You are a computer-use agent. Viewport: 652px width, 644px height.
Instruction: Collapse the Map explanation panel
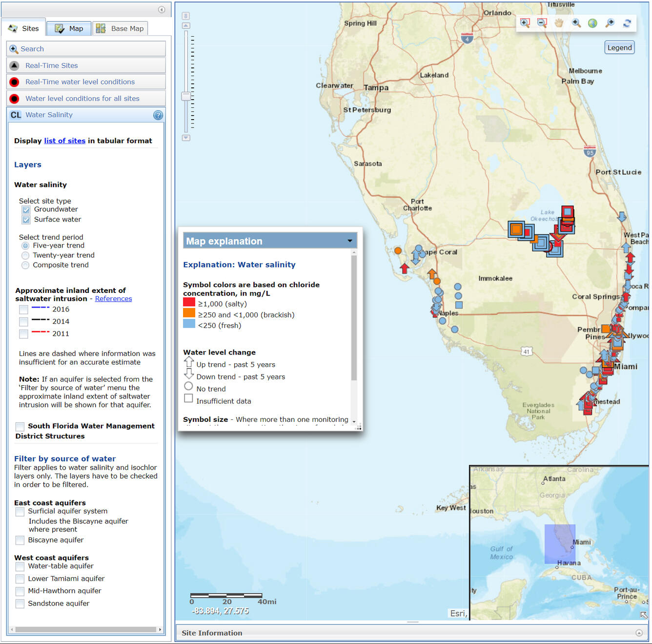pyautogui.click(x=350, y=240)
